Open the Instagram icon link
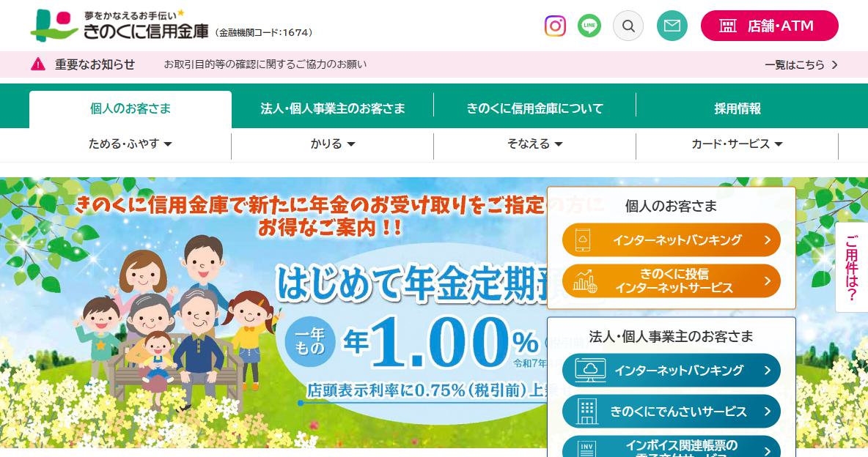Viewport: 868px width, 457px height. (555, 26)
